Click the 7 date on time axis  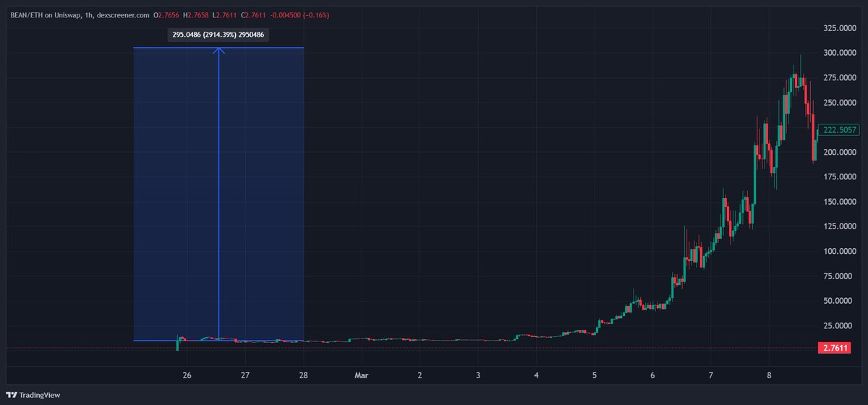click(711, 375)
